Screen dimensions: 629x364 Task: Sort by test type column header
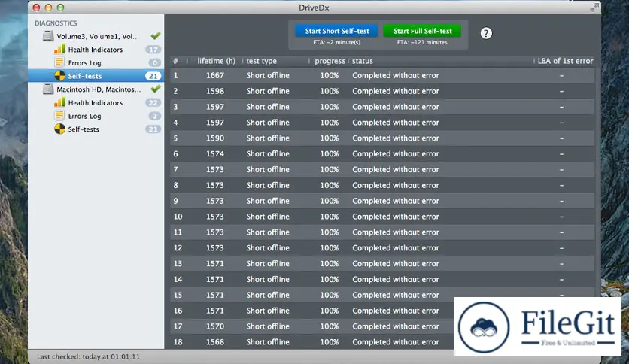[261, 61]
